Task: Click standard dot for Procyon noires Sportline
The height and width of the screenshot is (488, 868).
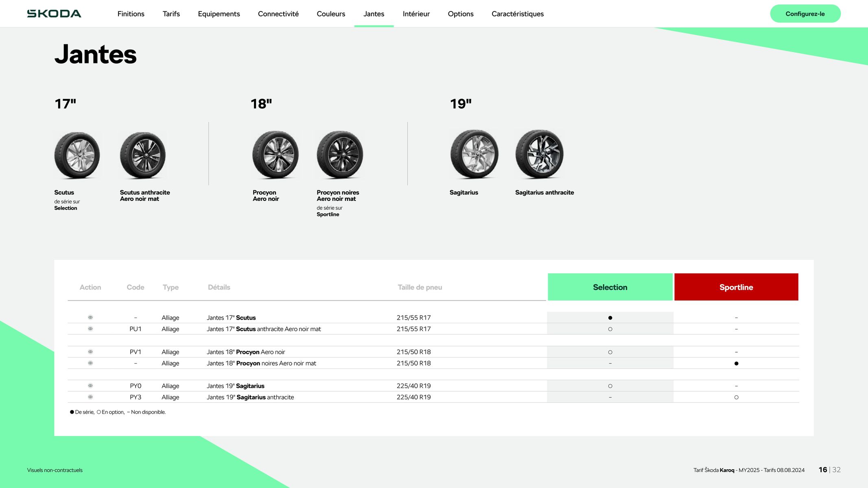Action: coord(736,364)
